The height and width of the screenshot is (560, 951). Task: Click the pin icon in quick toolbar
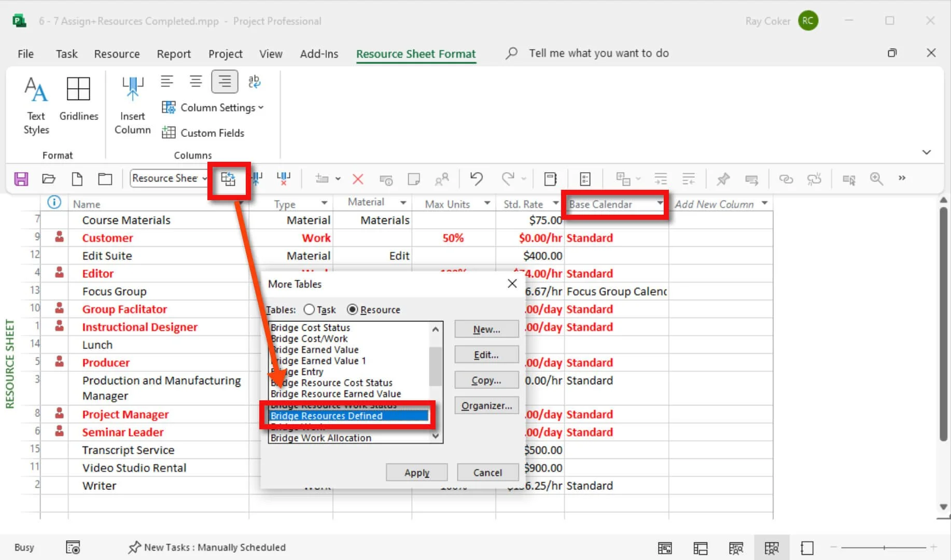pos(723,179)
